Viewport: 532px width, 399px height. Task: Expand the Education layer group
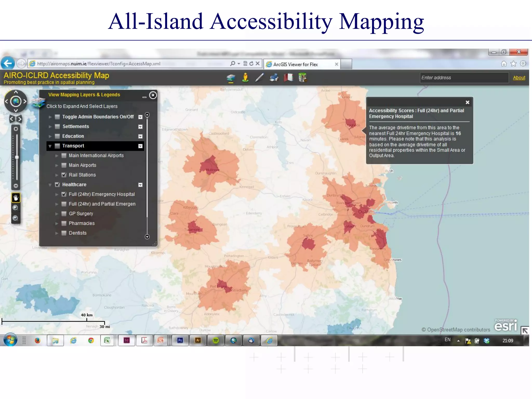click(50, 136)
